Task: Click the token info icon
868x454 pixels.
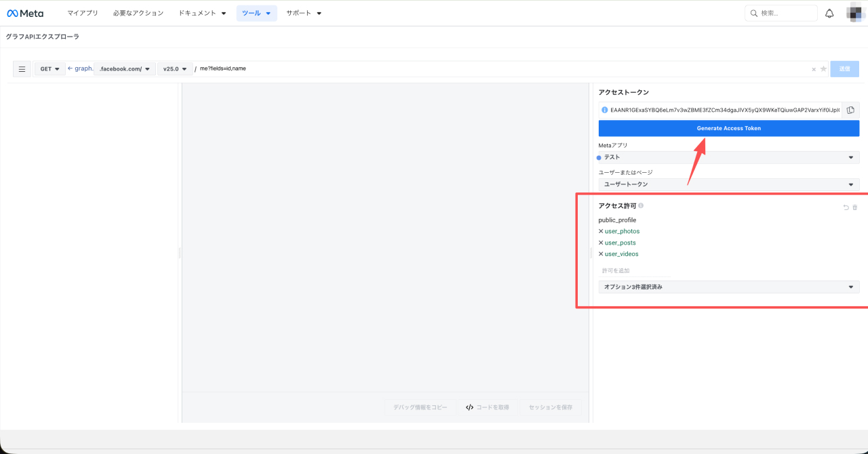Action: click(x=604, y=110)
